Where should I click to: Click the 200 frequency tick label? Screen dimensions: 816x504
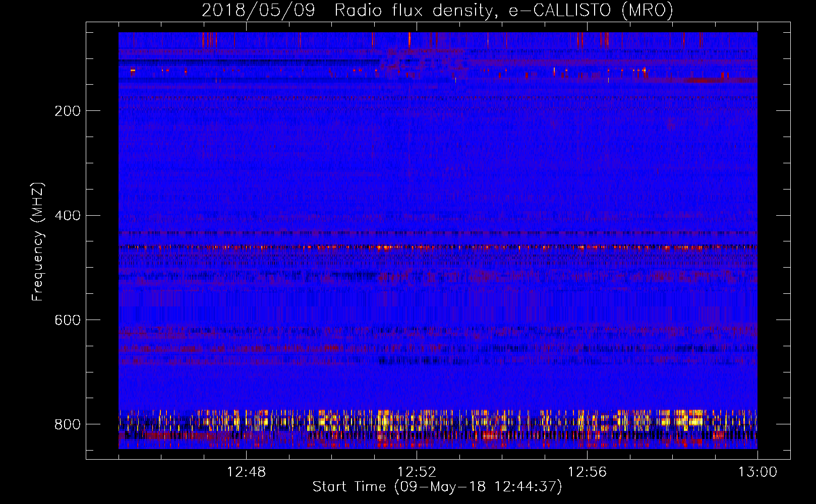(68, 111)
